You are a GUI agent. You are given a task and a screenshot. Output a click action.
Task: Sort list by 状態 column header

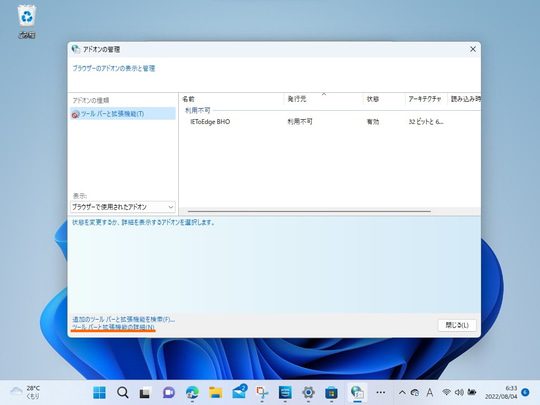pyautogui.click(x=384, y=99)
